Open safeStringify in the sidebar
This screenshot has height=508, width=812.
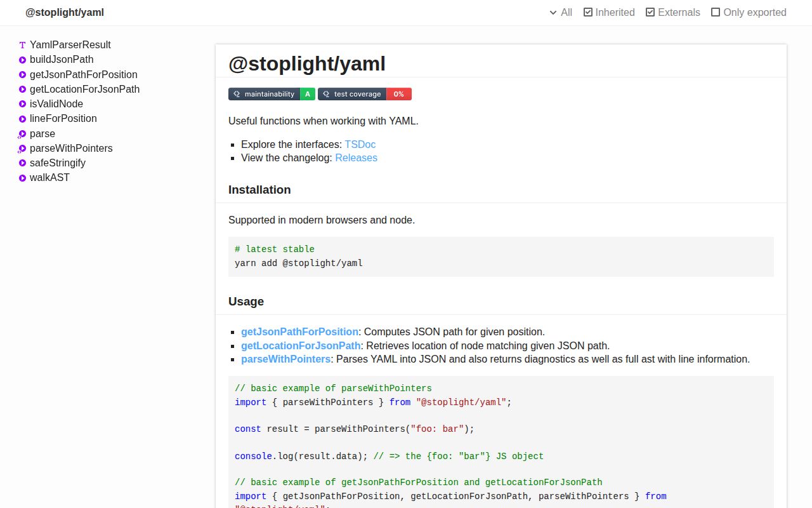click(58, 163)
